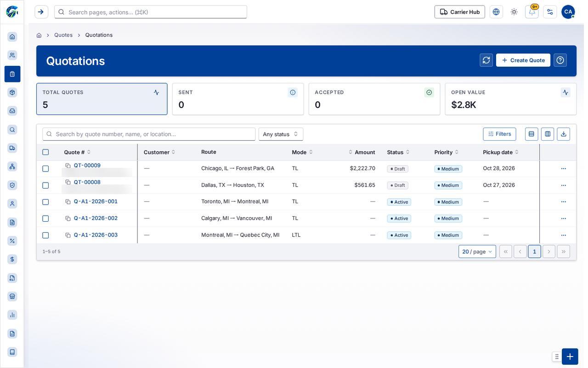
Task: Click the floating plus button
Action: pyautogui.click(x=570, y=356)
